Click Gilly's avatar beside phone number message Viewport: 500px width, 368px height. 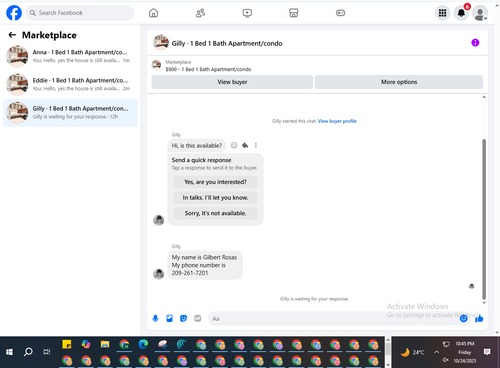(x=158, y=274)
